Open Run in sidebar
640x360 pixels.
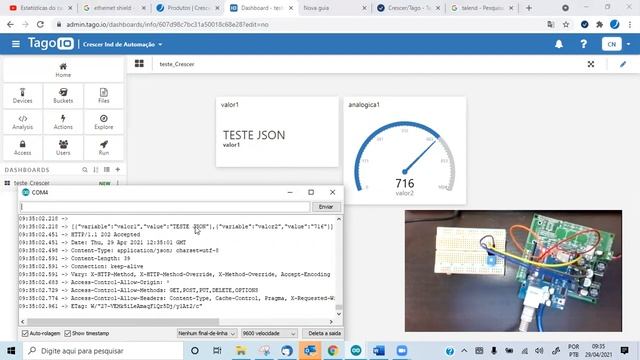[104, 148]
